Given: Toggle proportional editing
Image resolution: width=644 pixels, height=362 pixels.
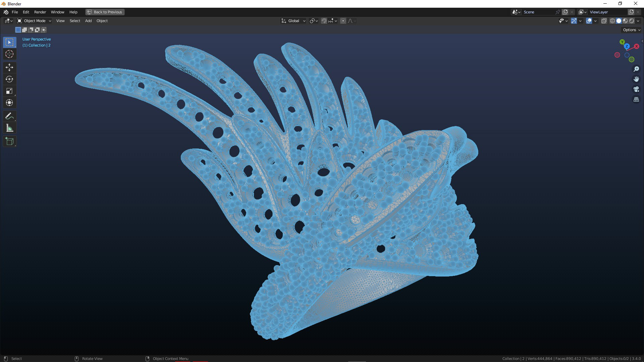Looking at the screenshot, I should click(x=343, y=21).
